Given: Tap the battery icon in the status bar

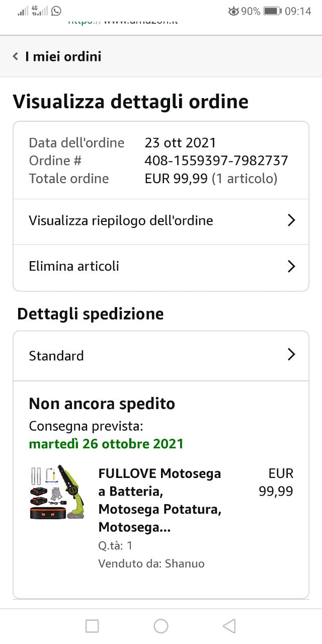Looking at the screenshot, I should pyautogui.click(x=272, y=11).
